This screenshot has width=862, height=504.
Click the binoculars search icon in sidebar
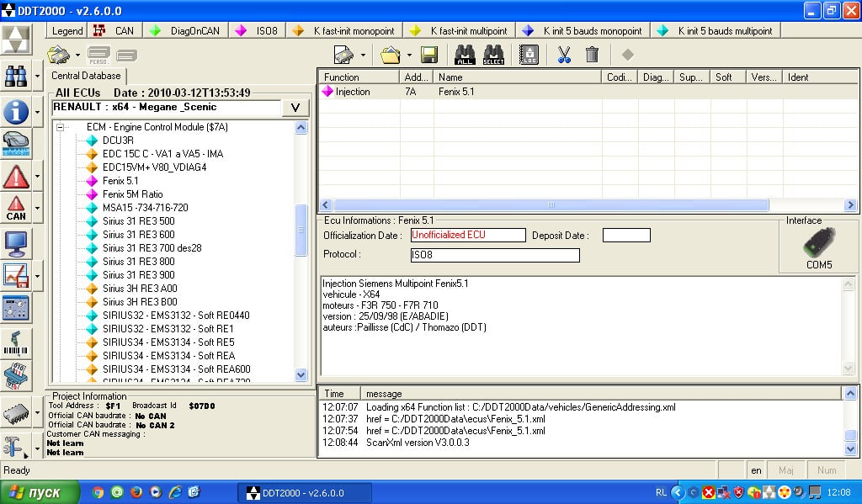point(16,76)
